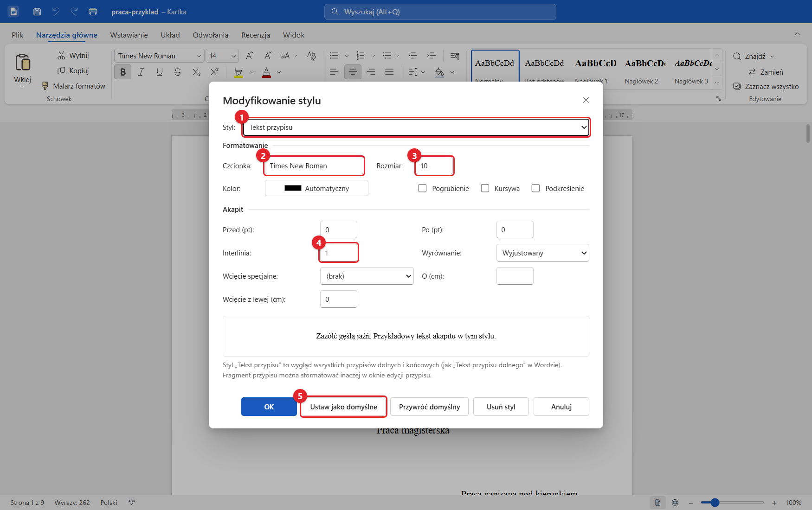The image size is (812, 510).
Task: Enable the Podkreślenie checkbox
Action: (535, 188)
